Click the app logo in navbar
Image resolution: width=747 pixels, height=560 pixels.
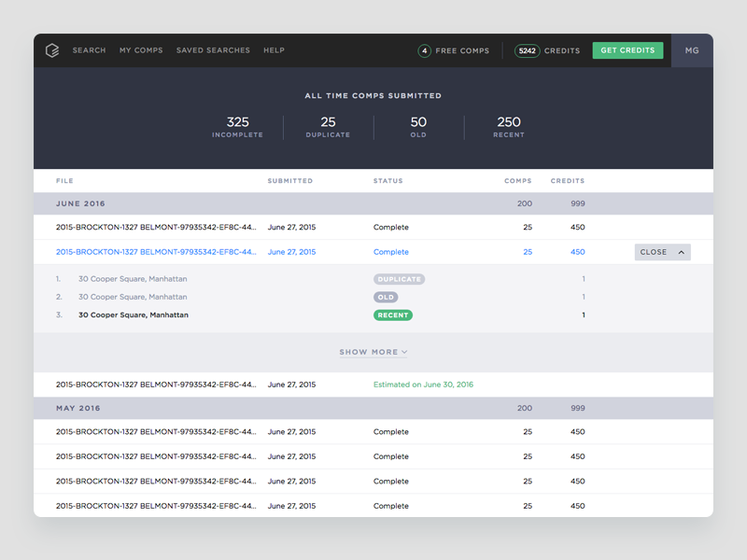coord(52,50)
